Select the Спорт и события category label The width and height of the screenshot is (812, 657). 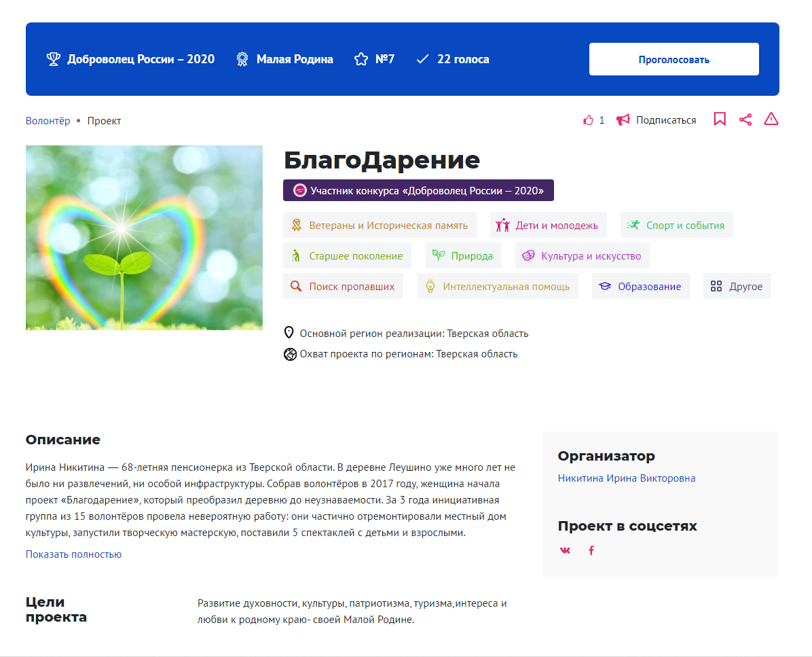(685, 226)
